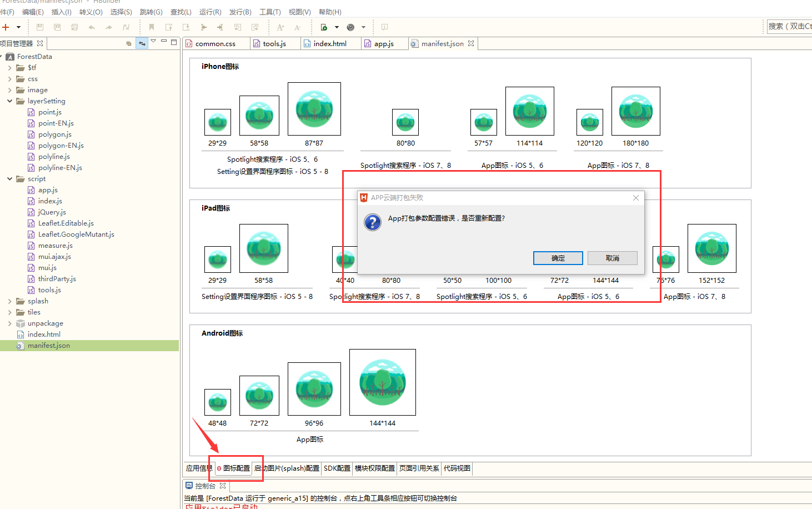Select manifest.json in the project tree

49,346
